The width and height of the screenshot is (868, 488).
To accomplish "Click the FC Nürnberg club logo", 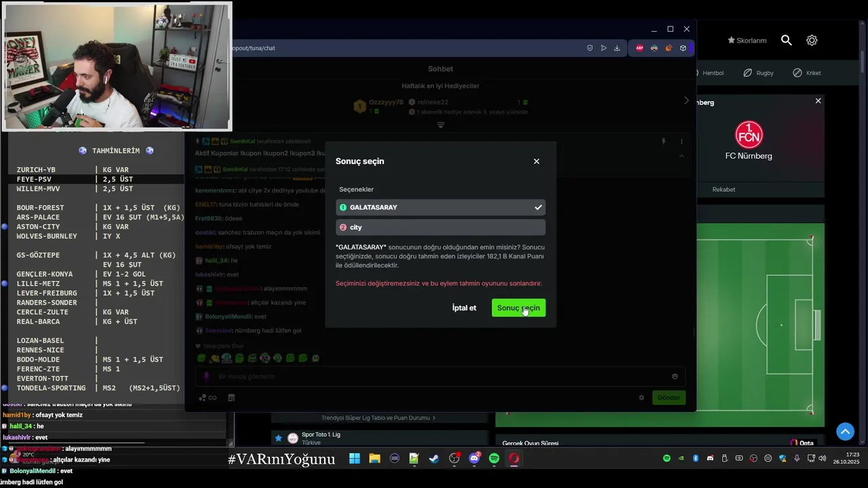I will pos(749,135).
